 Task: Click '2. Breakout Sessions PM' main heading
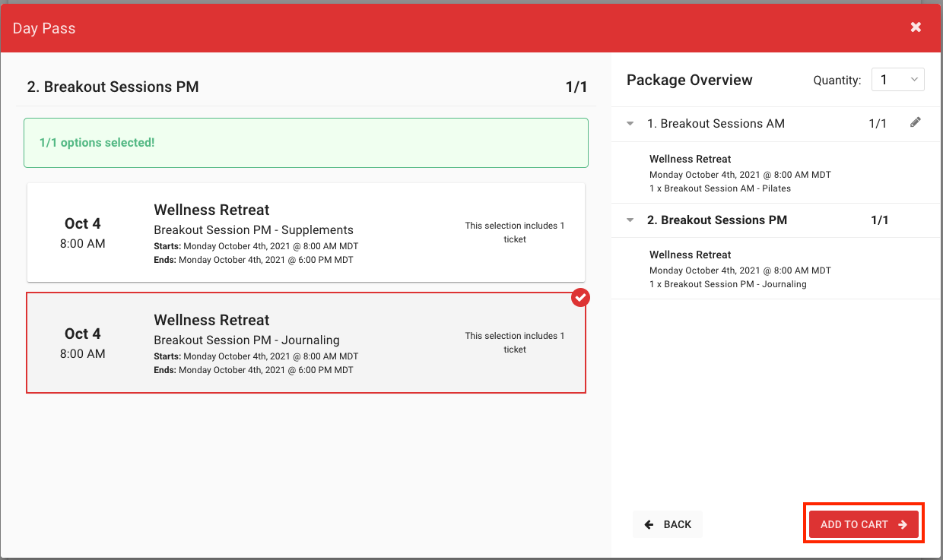click(113, 87)
